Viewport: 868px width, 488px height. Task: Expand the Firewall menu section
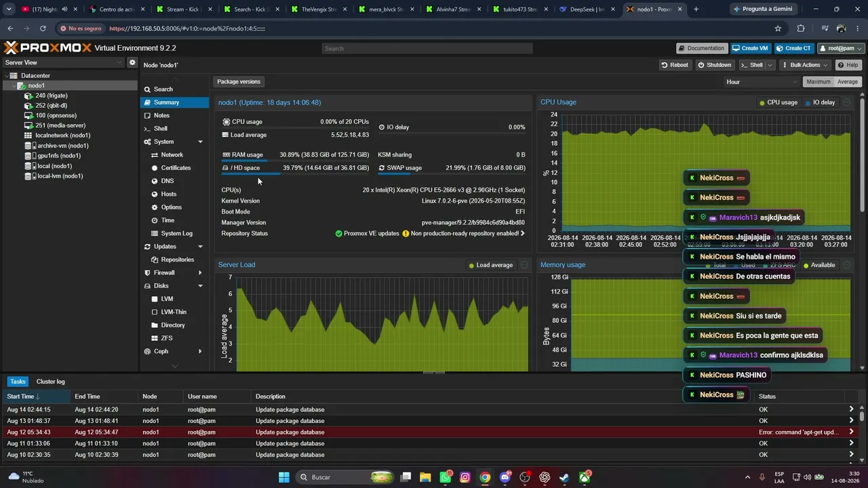[x=200, y=272]
